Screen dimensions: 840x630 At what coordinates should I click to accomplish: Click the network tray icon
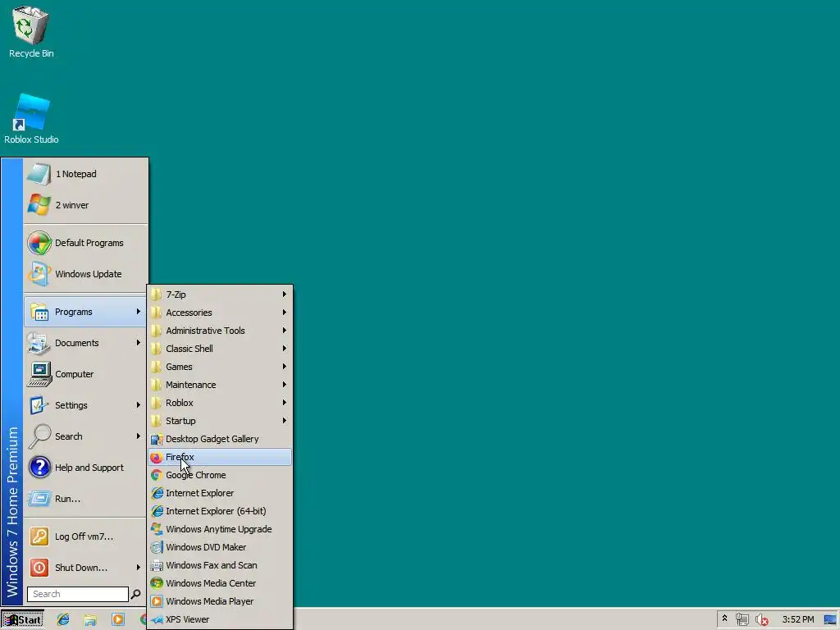coord(742,620)
